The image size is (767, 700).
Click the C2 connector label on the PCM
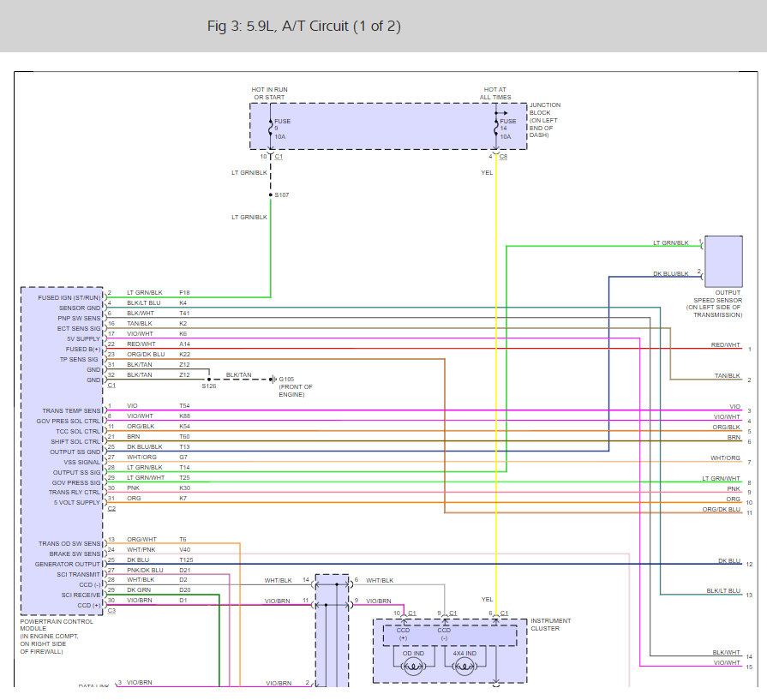click(111, 508)
